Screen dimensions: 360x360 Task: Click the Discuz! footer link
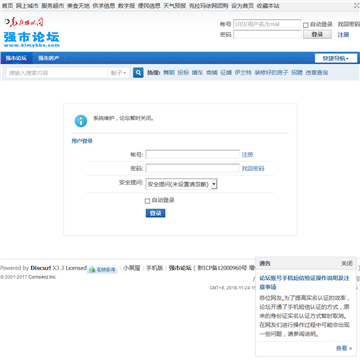(41, 268)
